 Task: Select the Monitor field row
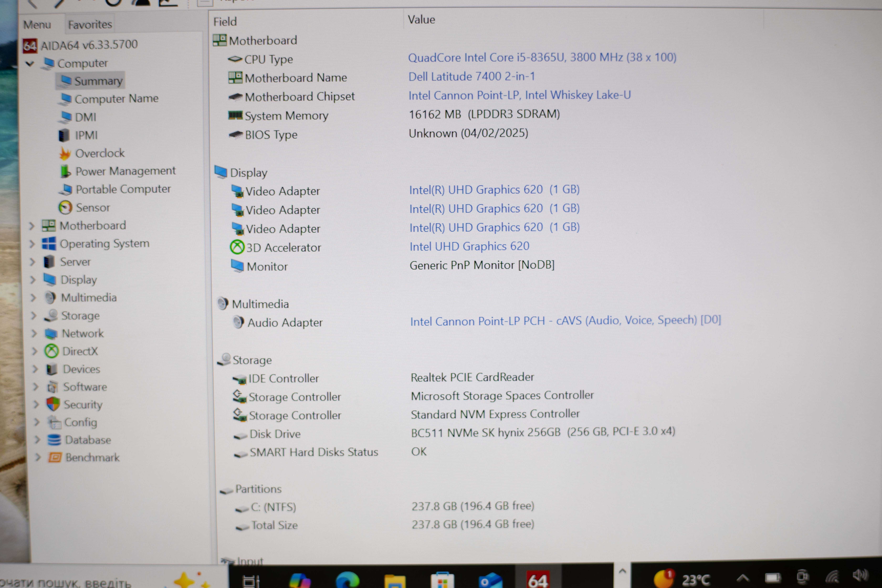click(393, 266)
